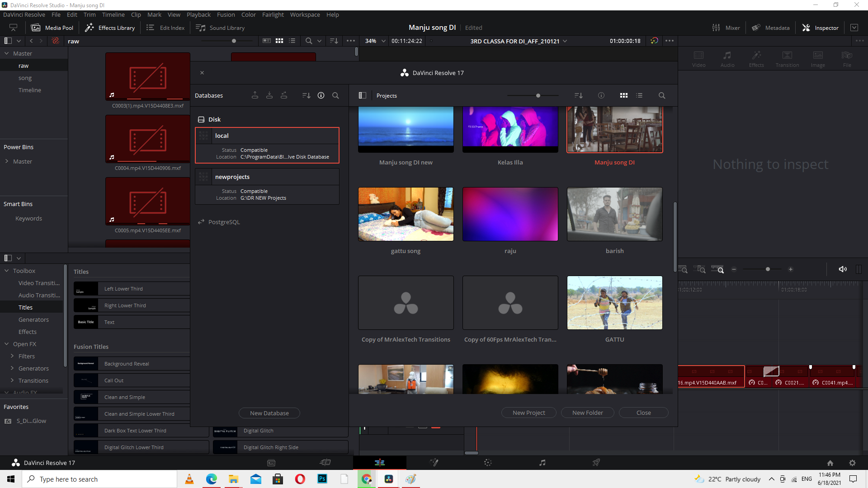Sort the databases list
The image size is (868, 488).
click(306, 95)
